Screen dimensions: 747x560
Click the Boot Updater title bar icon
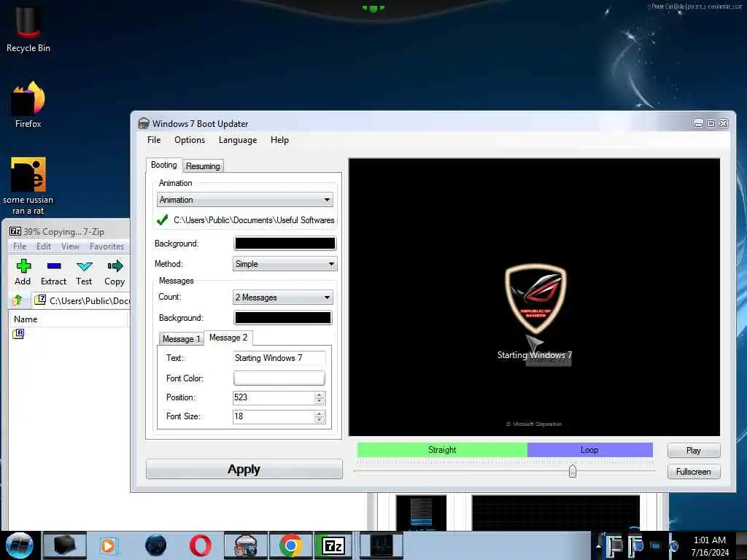click(x=144, y=124)
